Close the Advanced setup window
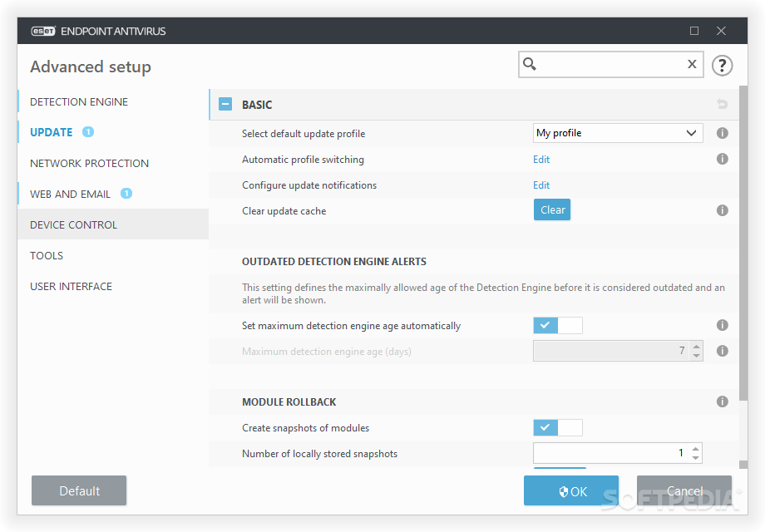The width and height of the screenshot is (765, 532). point(721,31)
